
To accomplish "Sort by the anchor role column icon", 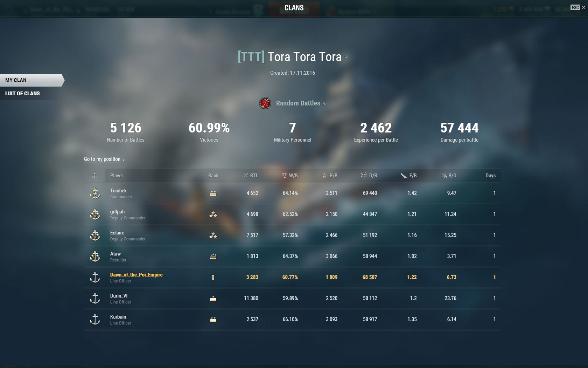I will click(x=94, y=176).
